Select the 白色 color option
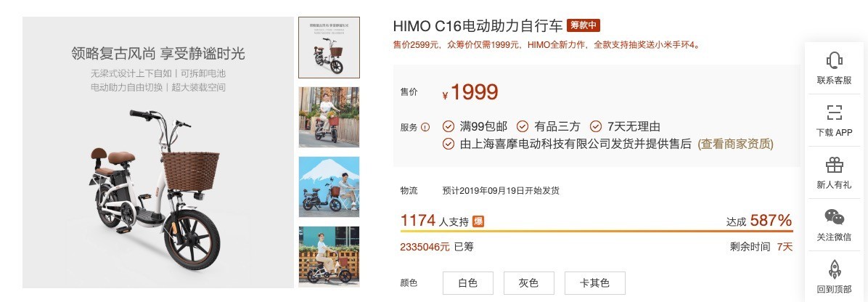Screen dimensions: 868x302 pyautogui.click(x=468, y=283)
